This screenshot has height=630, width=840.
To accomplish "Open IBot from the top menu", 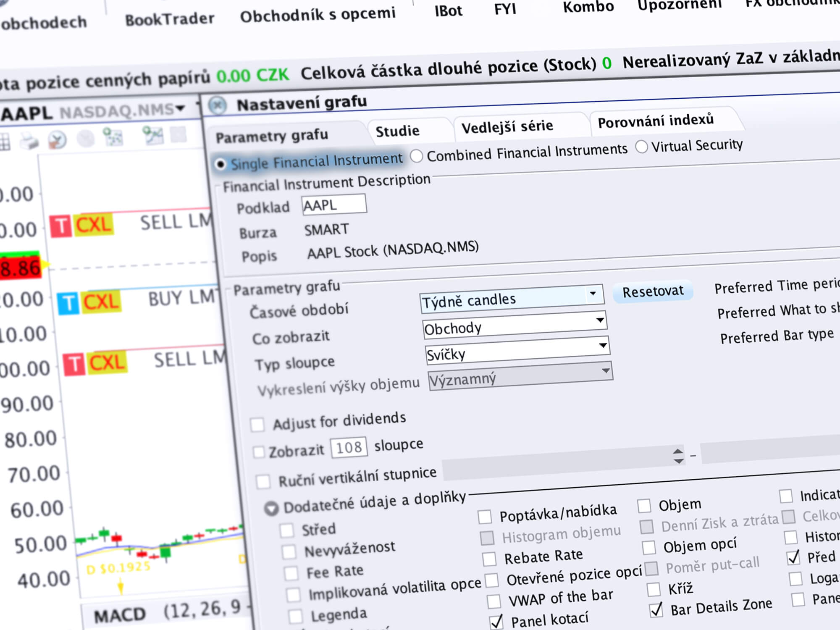I will 448,11.
